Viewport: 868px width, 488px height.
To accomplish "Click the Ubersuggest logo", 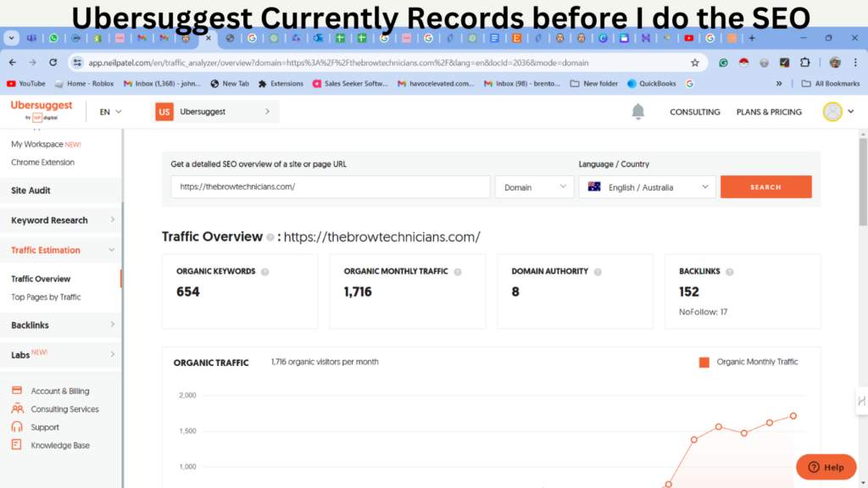I will click(42, 109).
